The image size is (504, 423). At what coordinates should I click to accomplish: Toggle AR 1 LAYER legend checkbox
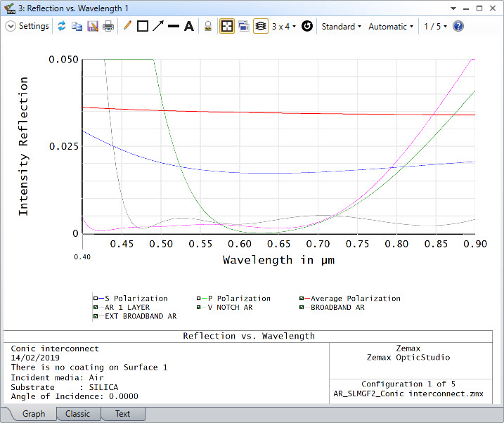(96, 307)
